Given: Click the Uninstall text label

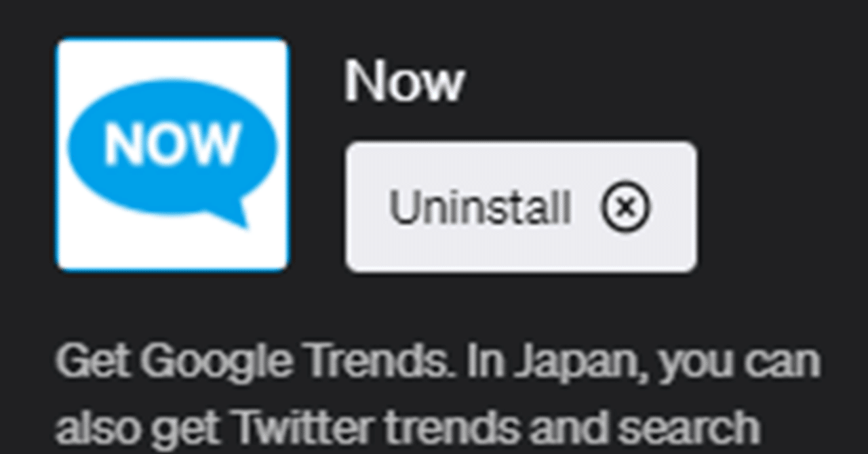Looking at the screenshot, I should [479, 207].
